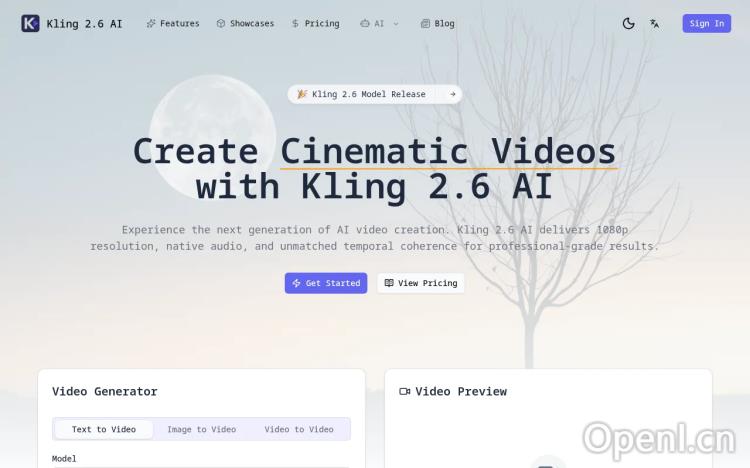Open the Features menu item
This screenshot has width=750, height=468.
coord(173,23)
